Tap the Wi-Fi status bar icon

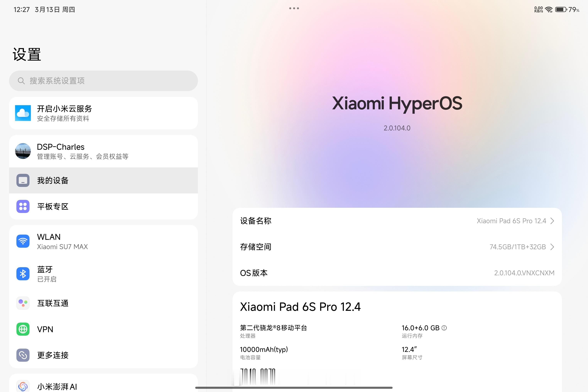[549, 9]
